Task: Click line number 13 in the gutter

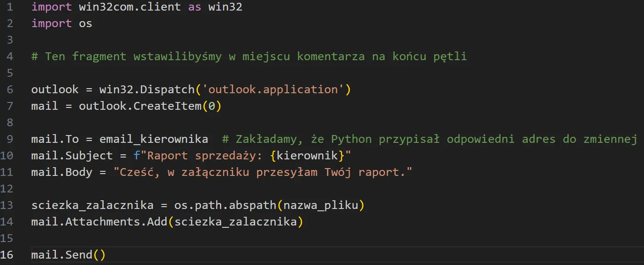Action: point(10,205)
